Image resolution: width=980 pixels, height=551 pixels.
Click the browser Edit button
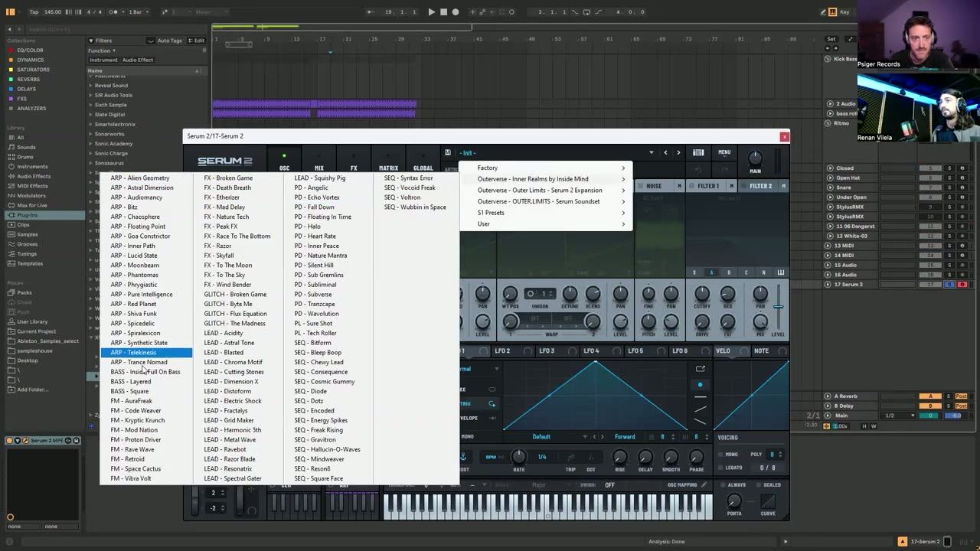click(196, 41)
